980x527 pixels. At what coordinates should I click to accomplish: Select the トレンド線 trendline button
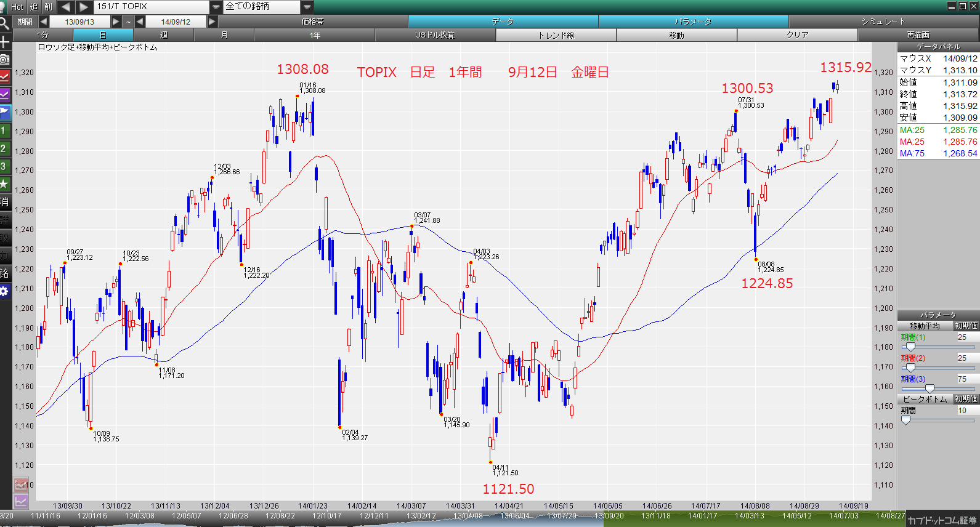(x=556, y=35)
